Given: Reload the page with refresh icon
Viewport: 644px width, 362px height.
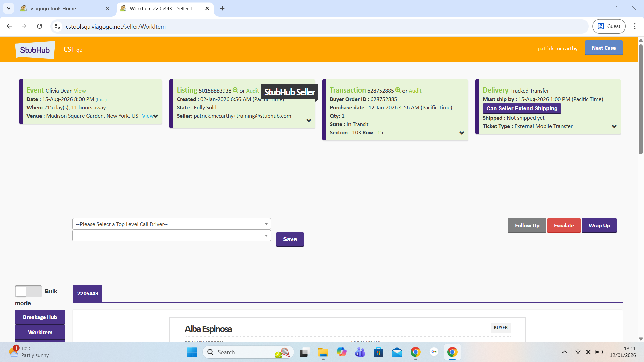Looking at the screenshot, I should (40, 26).
